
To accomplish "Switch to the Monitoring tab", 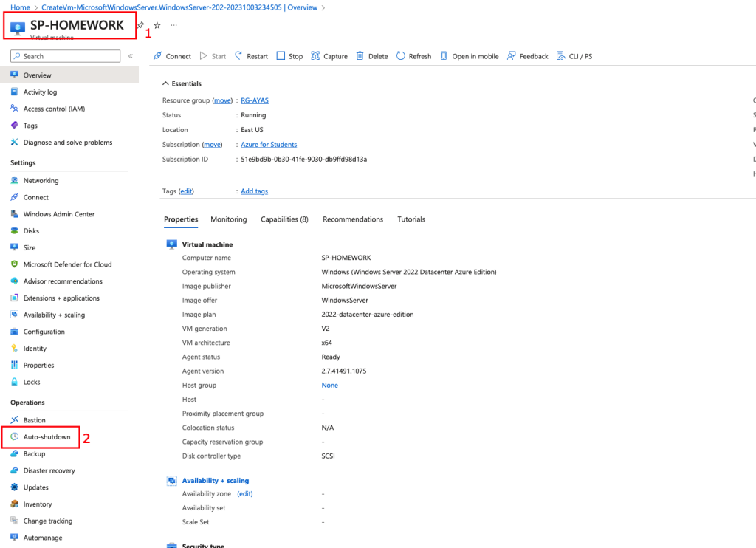I will coord(228,219).
